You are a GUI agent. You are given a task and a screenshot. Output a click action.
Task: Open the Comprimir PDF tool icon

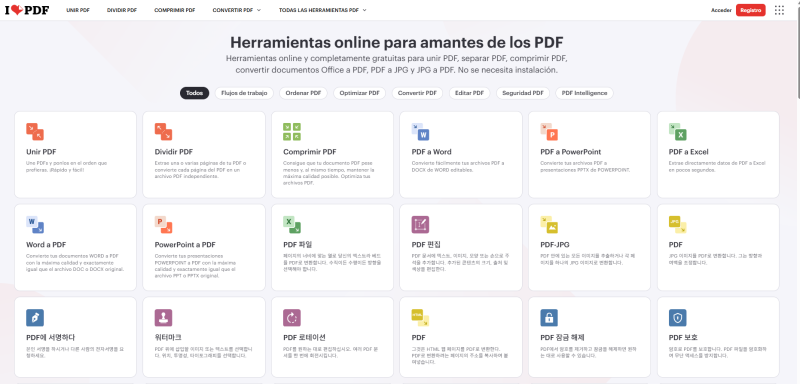292,132
